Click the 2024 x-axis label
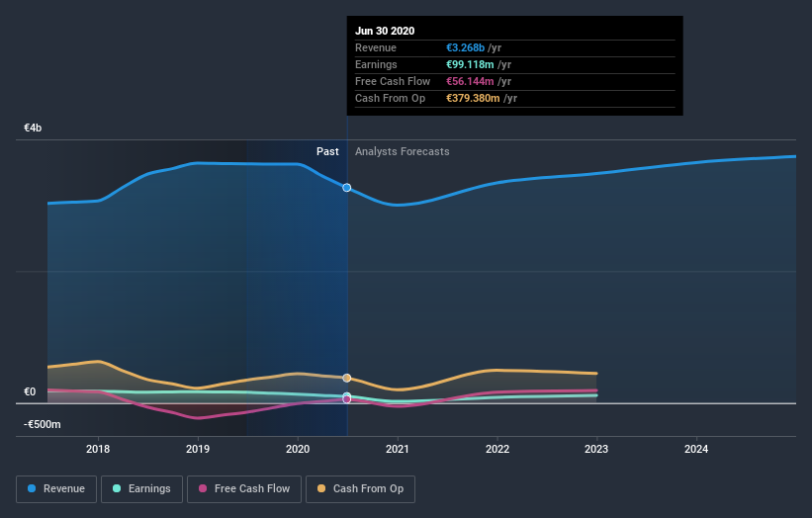 pos(696,449)
